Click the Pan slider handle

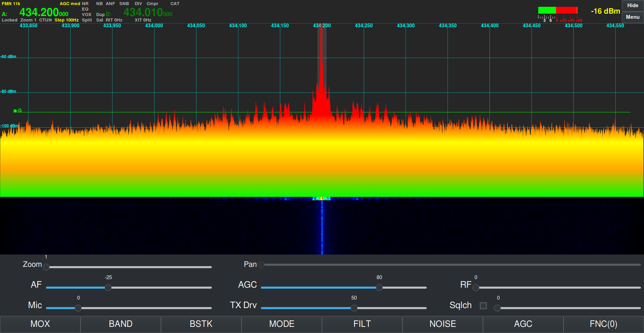point(261,264)
